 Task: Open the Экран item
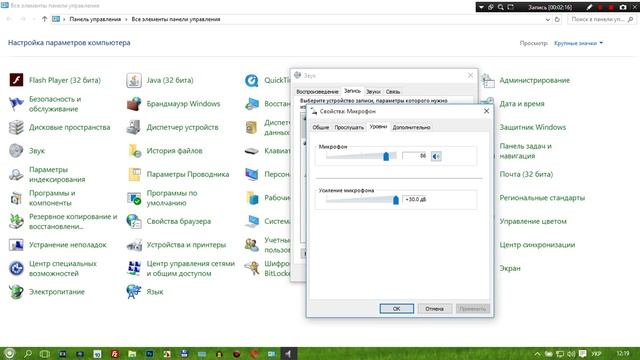click(510, 268)
